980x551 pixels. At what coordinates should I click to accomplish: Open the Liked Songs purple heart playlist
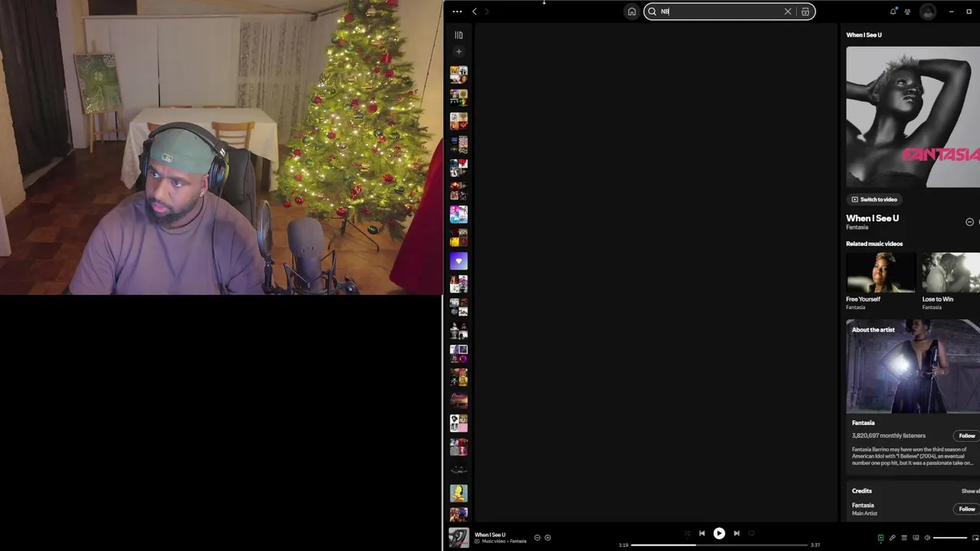click(x=459, y=261)
